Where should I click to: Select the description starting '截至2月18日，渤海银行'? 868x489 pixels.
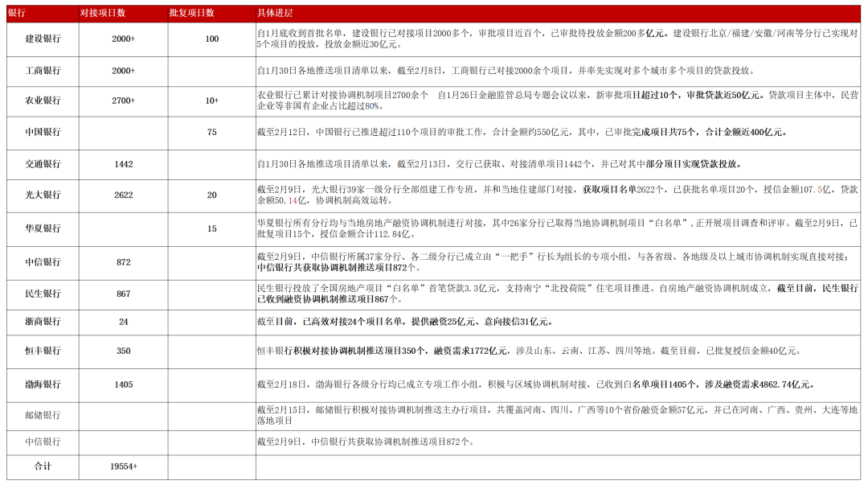[536, 385]
